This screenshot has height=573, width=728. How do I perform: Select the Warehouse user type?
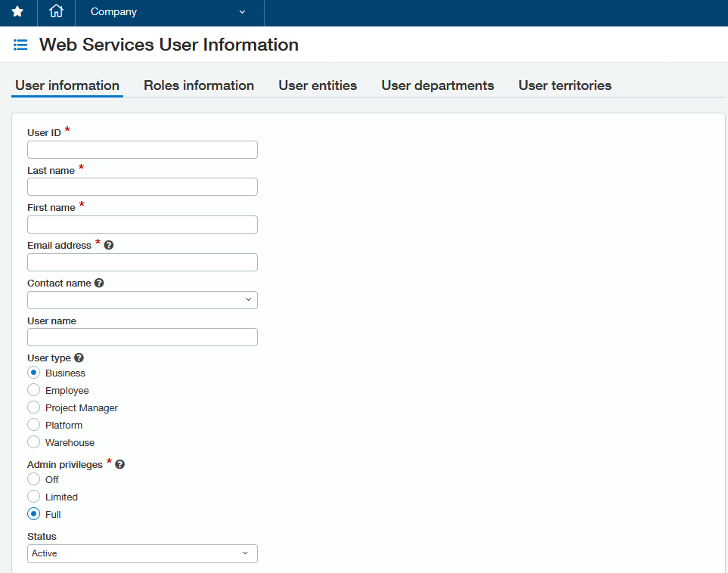click(33, 443)
